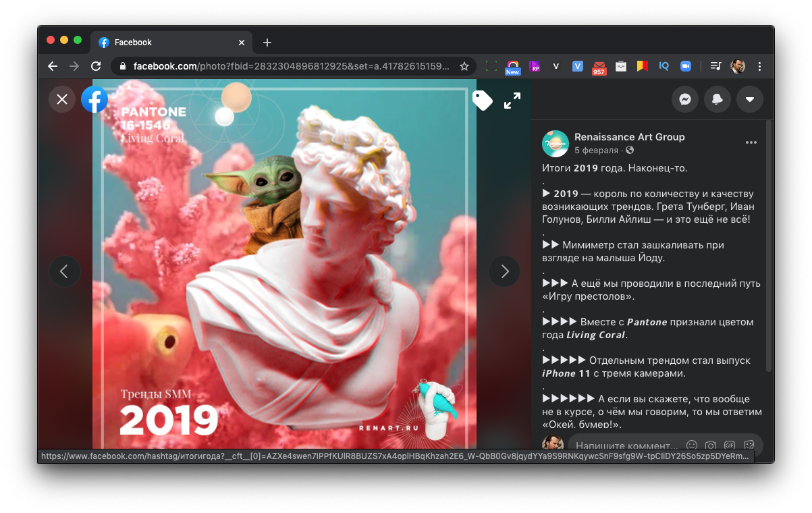The width and height of the screenshot is (812, 513).
Task: Click the 'iPhone 11' text in post
Action: (x=566, y=373)
